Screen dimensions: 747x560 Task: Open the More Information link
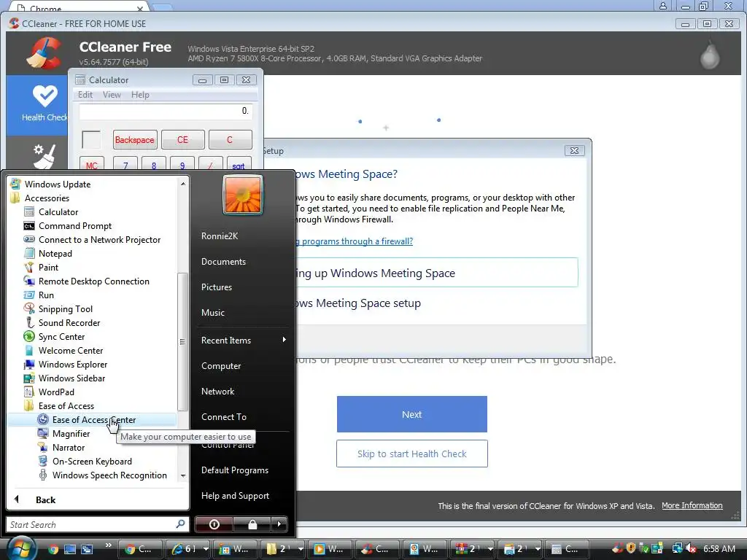pyautogui.click(x=692, y=506)
